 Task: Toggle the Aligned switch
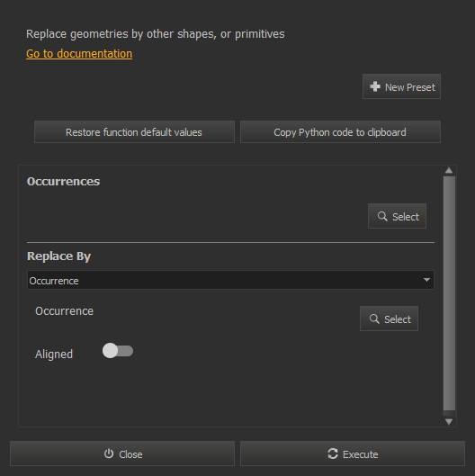(118, 351)
